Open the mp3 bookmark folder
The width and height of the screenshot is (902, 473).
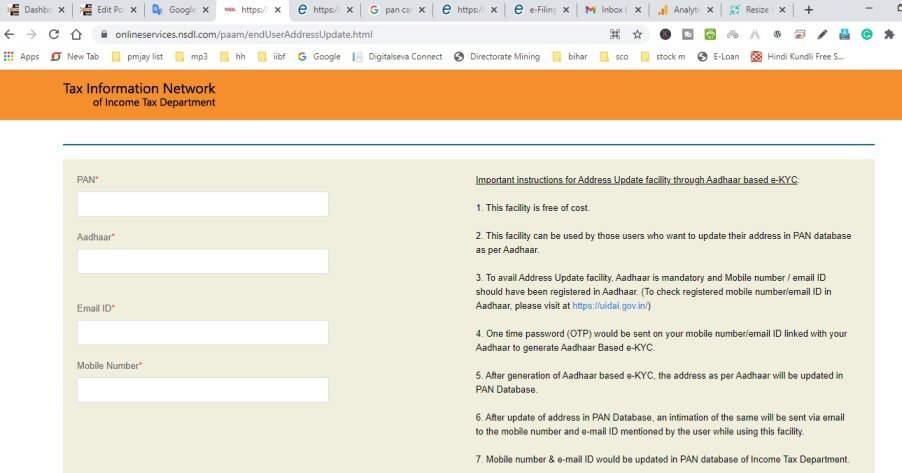pyautogui.click(x=192, y=56)
